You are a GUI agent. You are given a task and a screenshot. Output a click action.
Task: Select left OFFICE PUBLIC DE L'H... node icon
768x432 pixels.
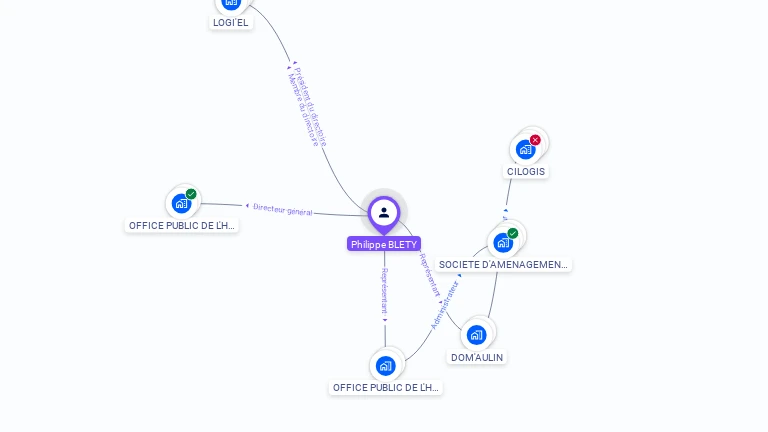coord(181,203)
